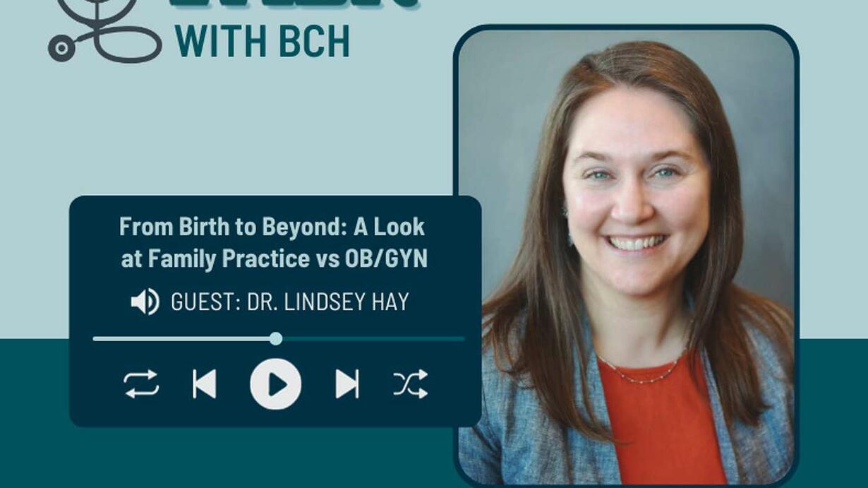This screenshot has width=868, height=488.
Task: Toggle the repeat loop icon
Action: coord(141,384)
